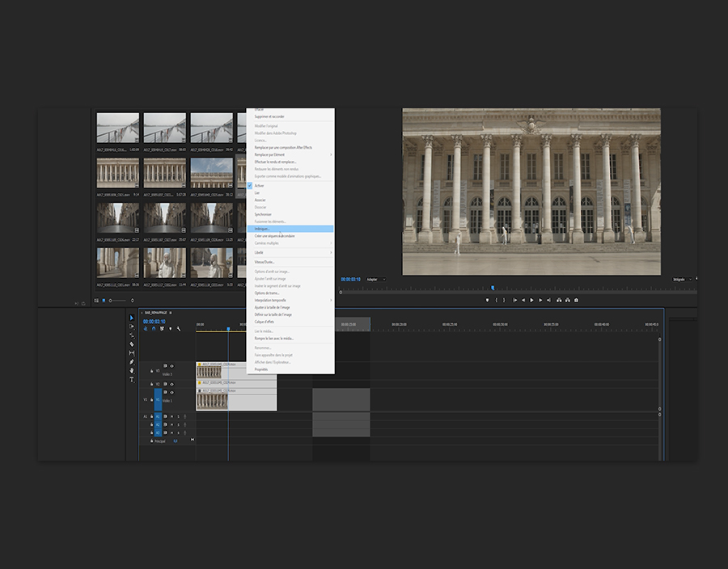Image resolution: width=728 pixels, height=569 pixels.
Task: Select the Hand tool
Action: pyautogui.click(x=132, y=371)
